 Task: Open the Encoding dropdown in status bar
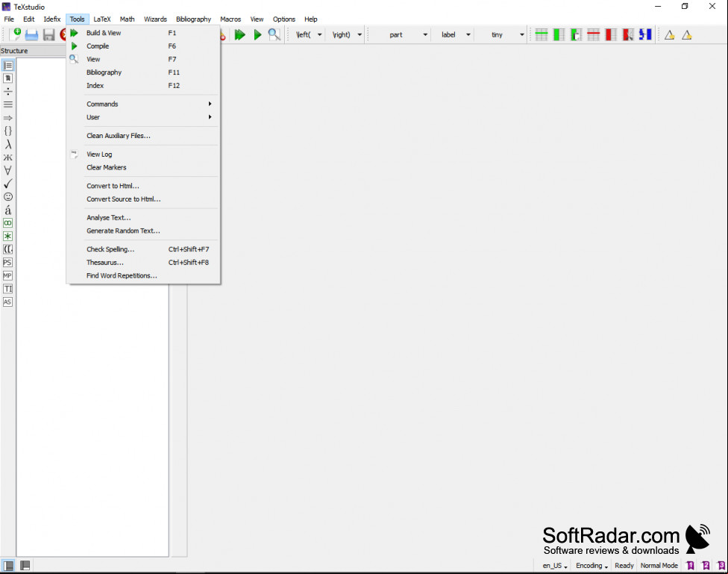[x=591, y=566]
